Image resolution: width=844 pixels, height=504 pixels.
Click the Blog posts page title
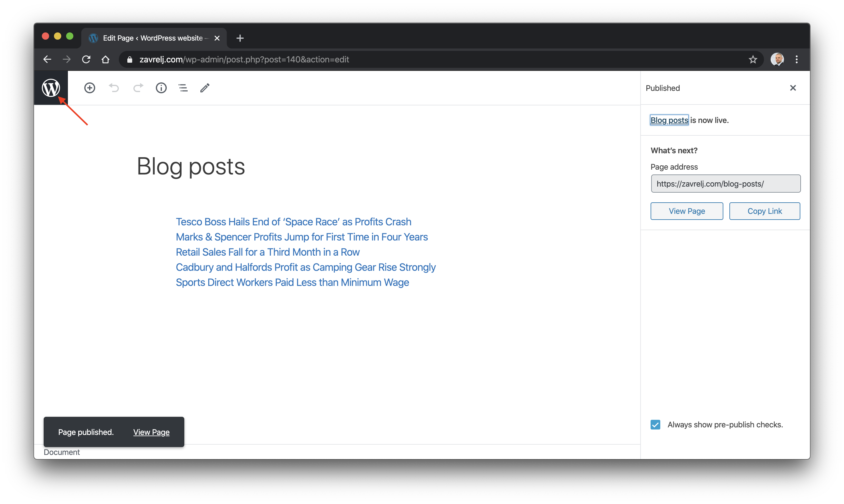(191, 167)
